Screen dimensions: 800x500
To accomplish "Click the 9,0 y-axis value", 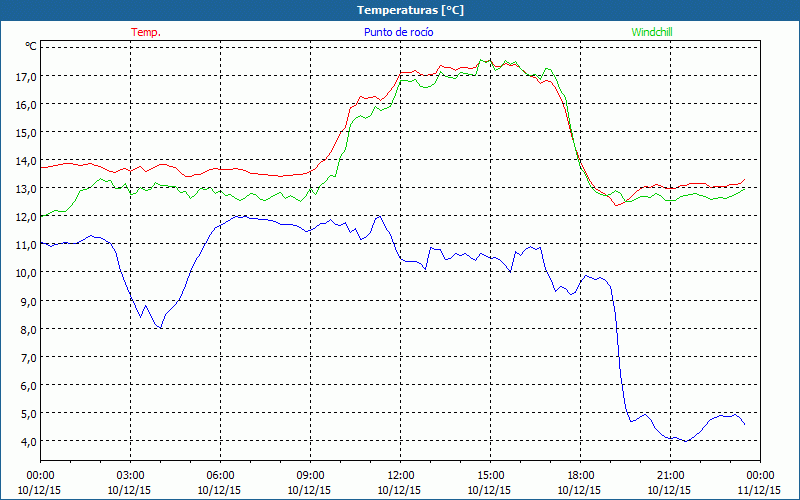I will coord(29,301).
